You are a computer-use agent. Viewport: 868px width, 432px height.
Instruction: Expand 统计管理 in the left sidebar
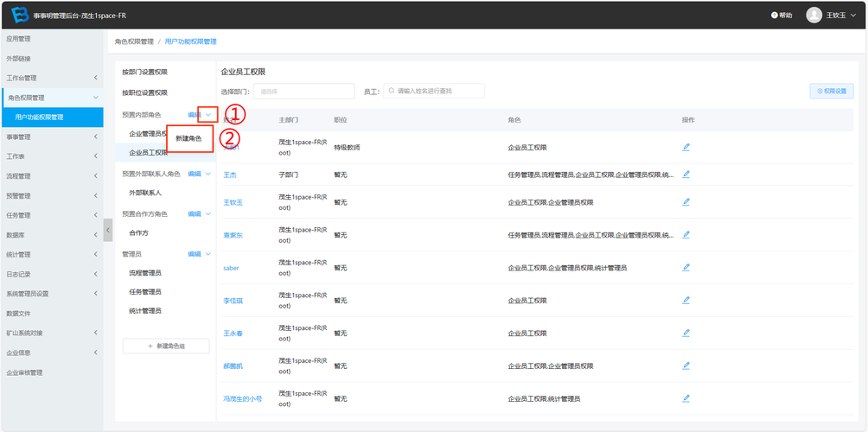[52, 254]
